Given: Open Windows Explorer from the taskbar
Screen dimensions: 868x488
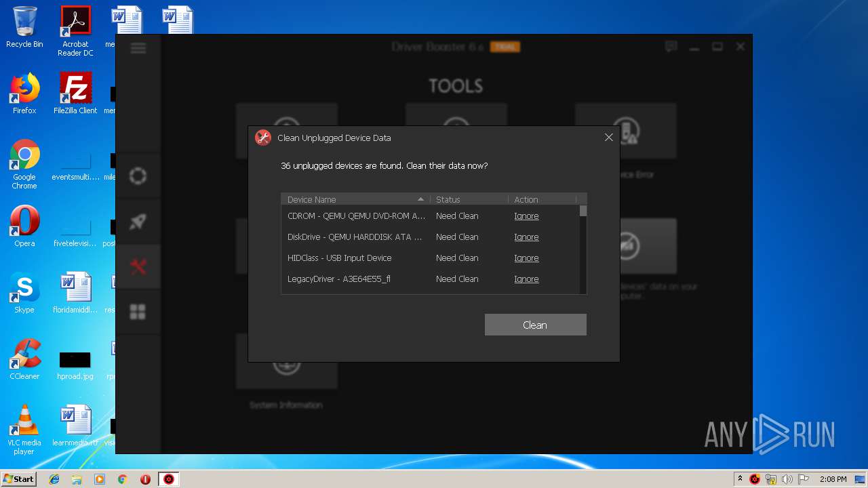Looking at the screenshot, I should pyautogui.click(x=77, y=479).
